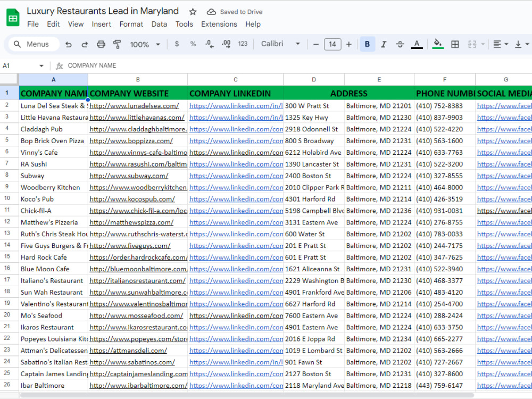Open the View menu
Viewport: 532px width, 399px height.
coord(76,24)
